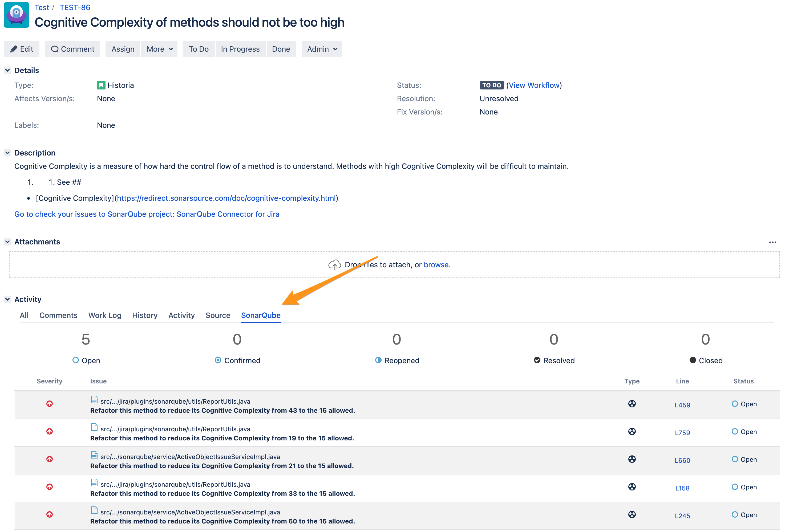Viewport: 793px width, 532px height.
Task: Open line link L245
Action: (682, 516)
